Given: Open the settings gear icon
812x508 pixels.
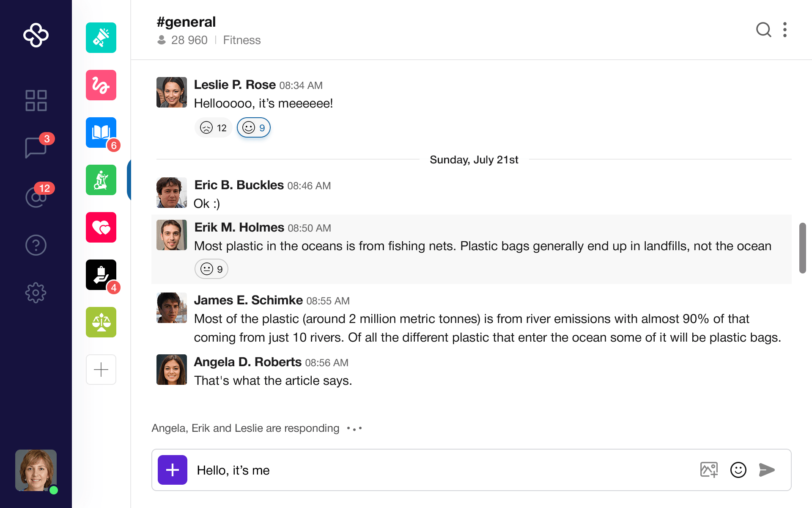Looking at the screenshot, I should click(x=36, y=293).
